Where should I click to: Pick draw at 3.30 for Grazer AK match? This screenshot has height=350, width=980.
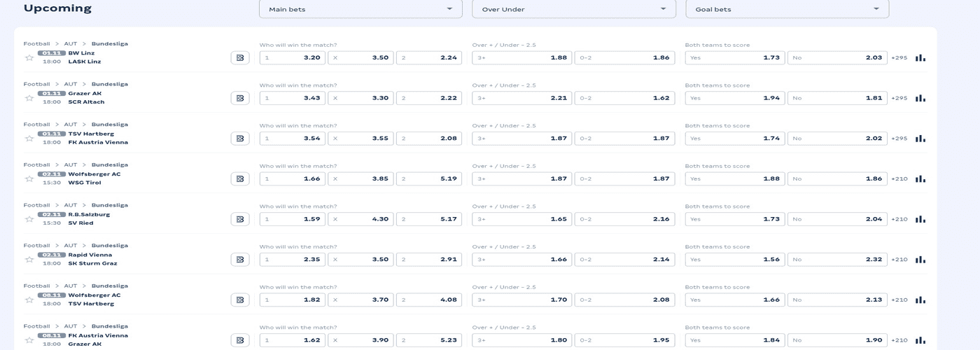click(x=360, y=98)
